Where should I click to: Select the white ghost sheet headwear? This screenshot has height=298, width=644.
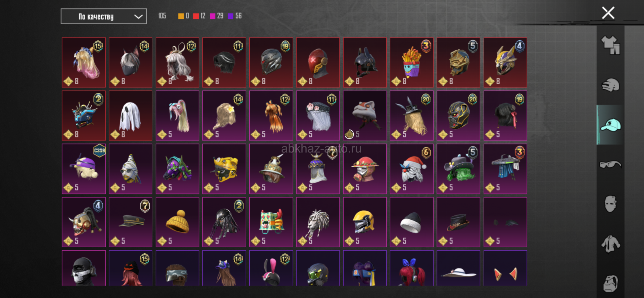131,116
